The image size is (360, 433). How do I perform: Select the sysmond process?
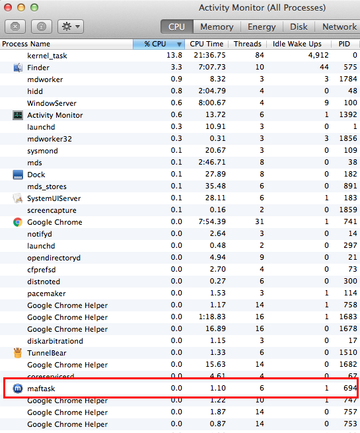(42, 151)
